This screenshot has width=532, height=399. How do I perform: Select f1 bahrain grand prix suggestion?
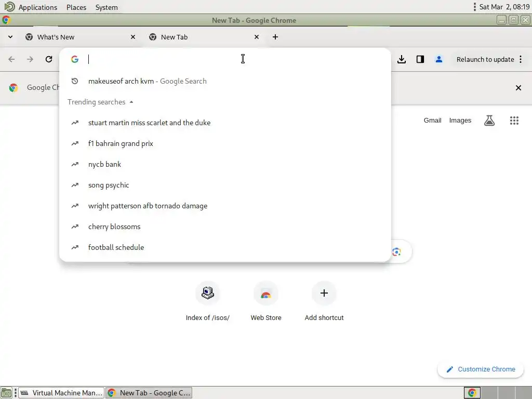coord(225,143)
